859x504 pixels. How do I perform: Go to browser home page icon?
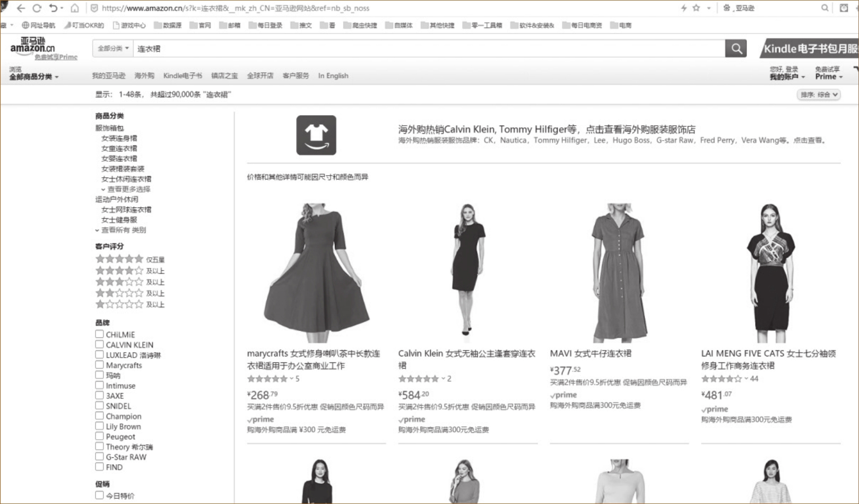point(75,8)
